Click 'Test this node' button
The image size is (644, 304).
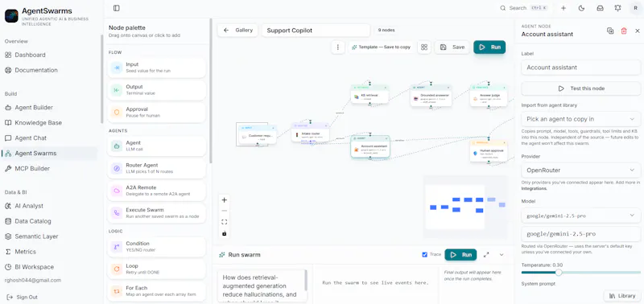pos(580,88)
